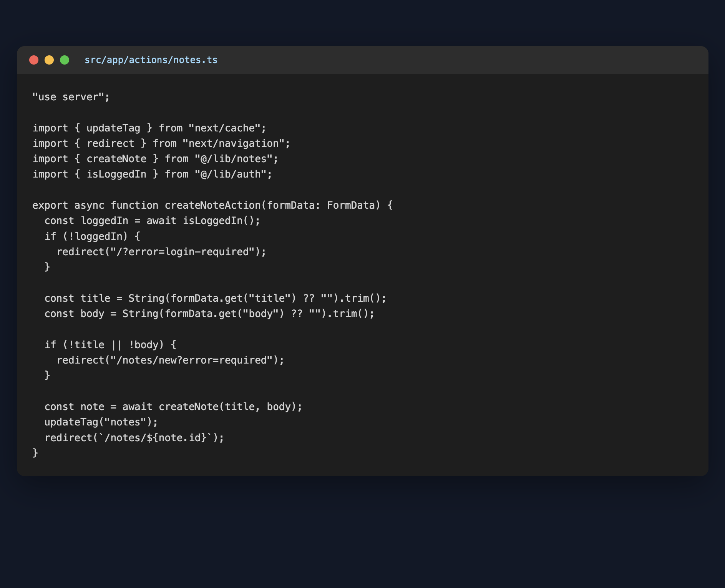
Task: Click the line "const note = await createNote(title, body);"
Action: [173, 407]
